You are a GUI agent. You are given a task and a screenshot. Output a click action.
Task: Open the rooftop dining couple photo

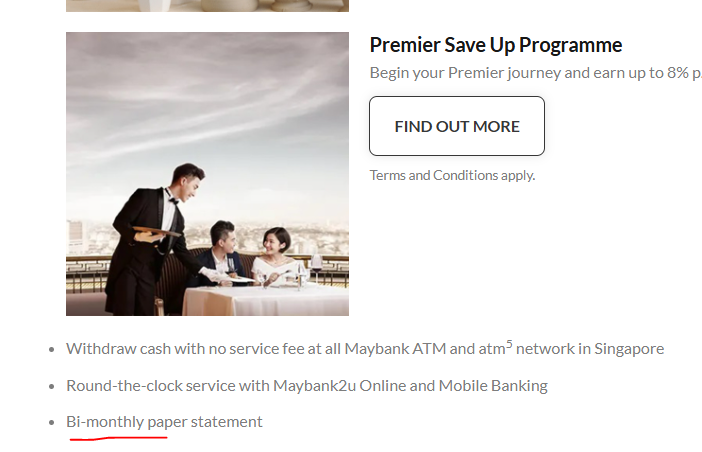[207, 174]
